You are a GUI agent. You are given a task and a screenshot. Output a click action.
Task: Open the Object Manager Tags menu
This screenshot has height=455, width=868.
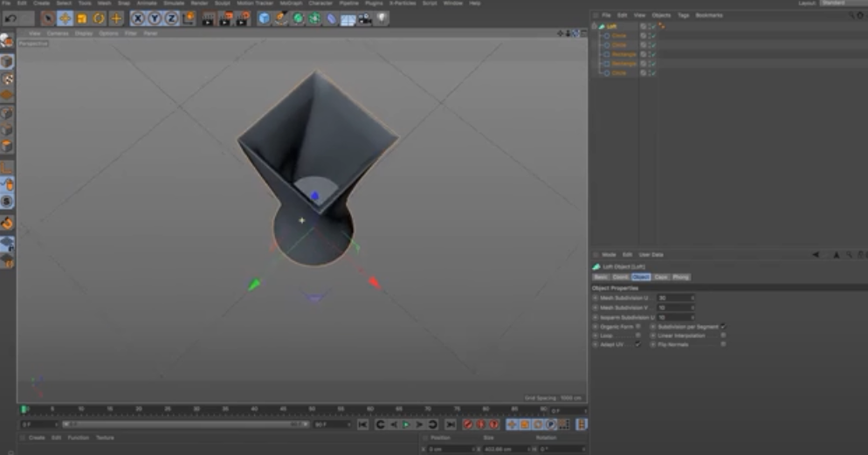[x=684, y=16]
